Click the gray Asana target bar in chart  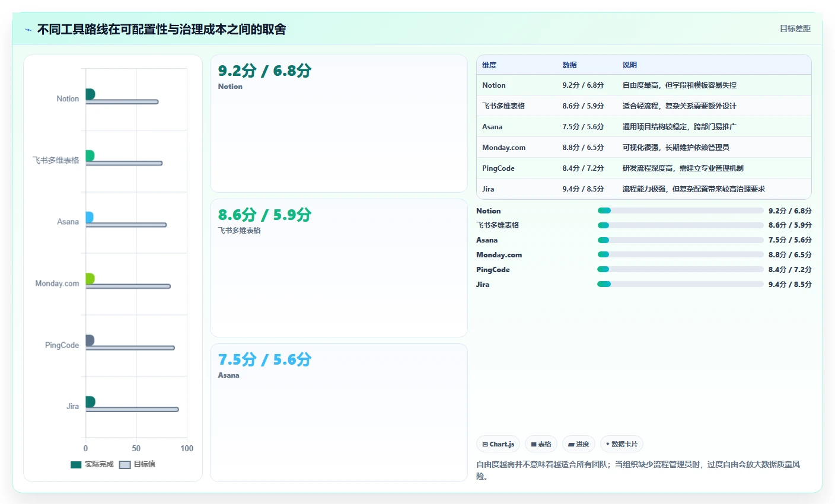126,225
